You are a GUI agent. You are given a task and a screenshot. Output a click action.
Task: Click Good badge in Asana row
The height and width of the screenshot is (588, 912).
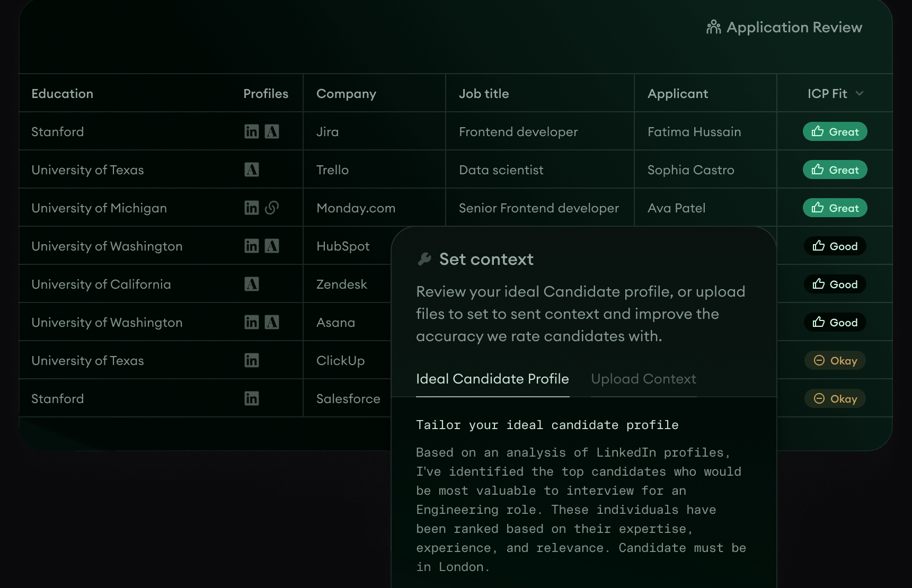tap(835, 322)
